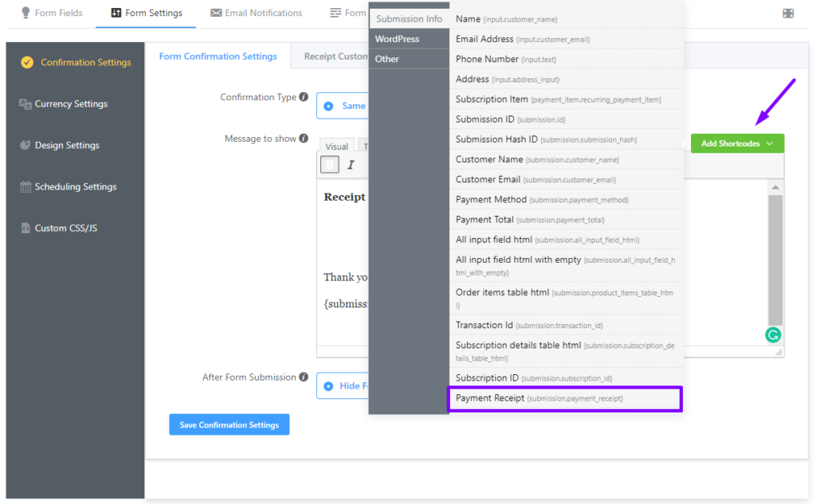Select Submission Info shortcode group
This screenshot has width=816, height=504.
409,19
